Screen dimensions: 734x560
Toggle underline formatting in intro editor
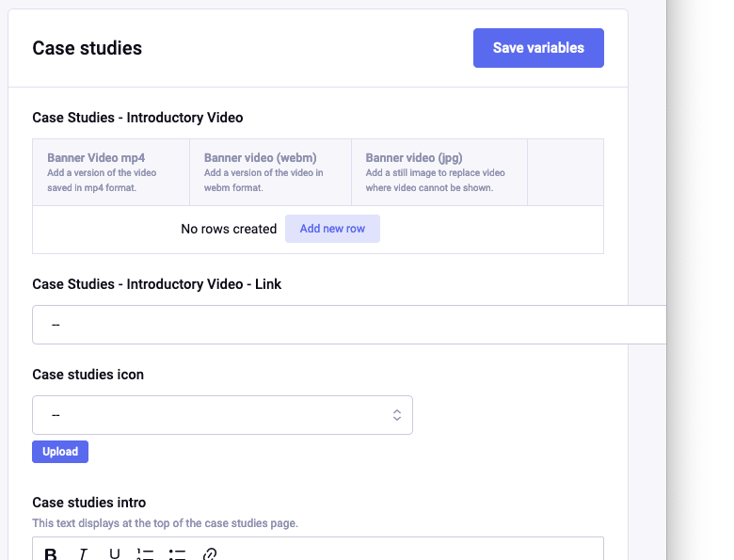[114, 554]
